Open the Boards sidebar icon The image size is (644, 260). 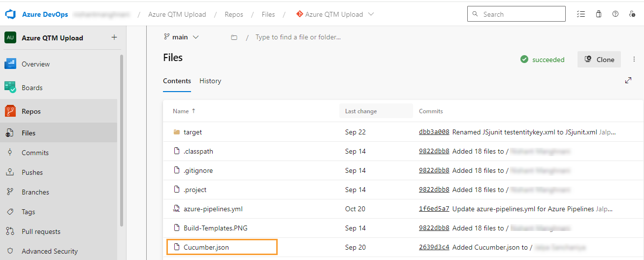[10, 88]
